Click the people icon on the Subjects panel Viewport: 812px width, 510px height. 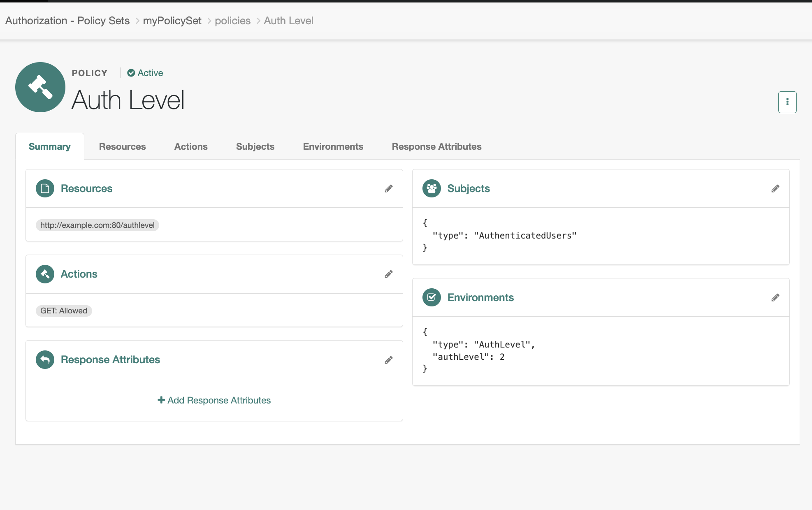click(432, 188)
